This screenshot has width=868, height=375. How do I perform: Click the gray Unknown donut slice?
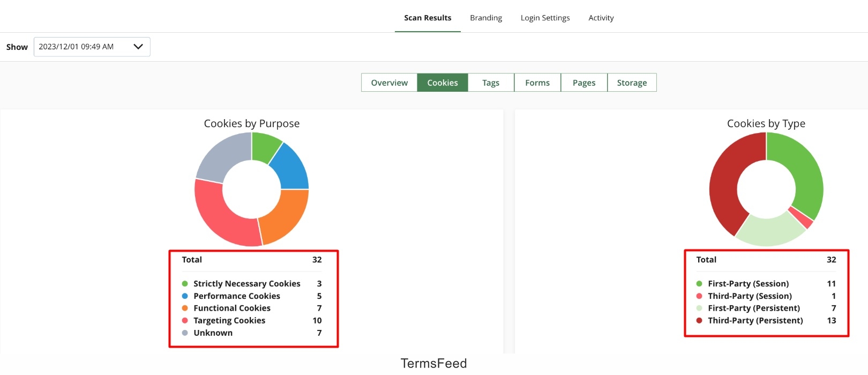(222, 156)
